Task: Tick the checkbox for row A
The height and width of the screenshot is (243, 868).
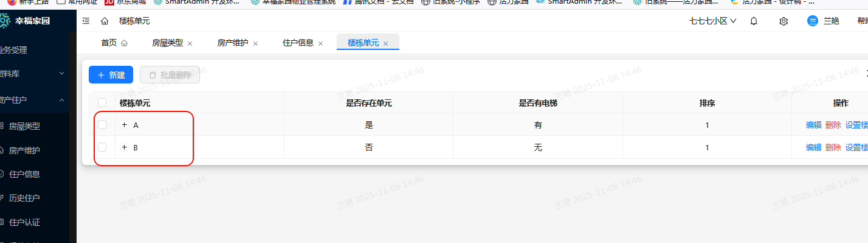Action: point(102,125)
